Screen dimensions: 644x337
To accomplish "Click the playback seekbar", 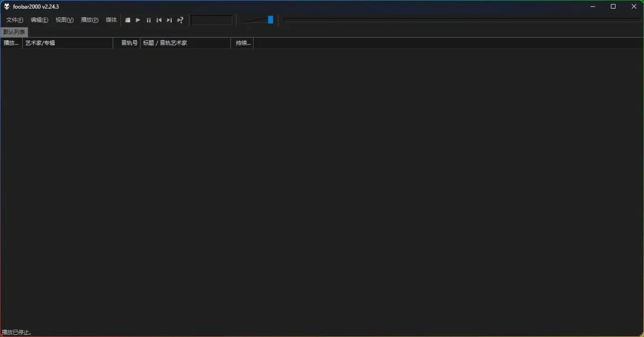I will pos(462,20).
